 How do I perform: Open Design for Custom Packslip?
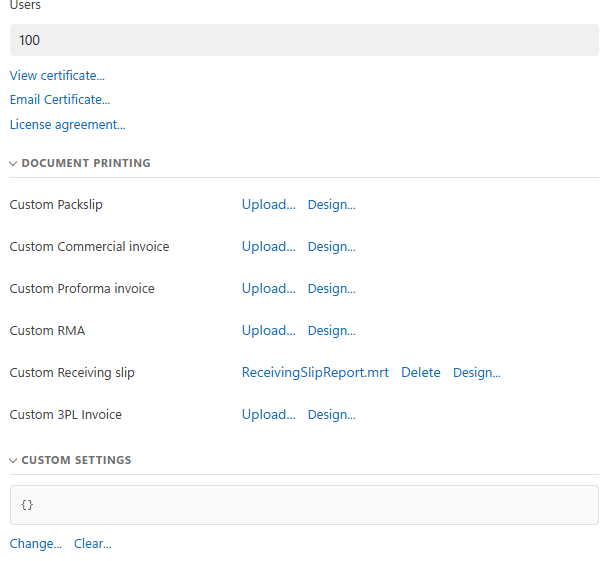click(x=332, y=205)
